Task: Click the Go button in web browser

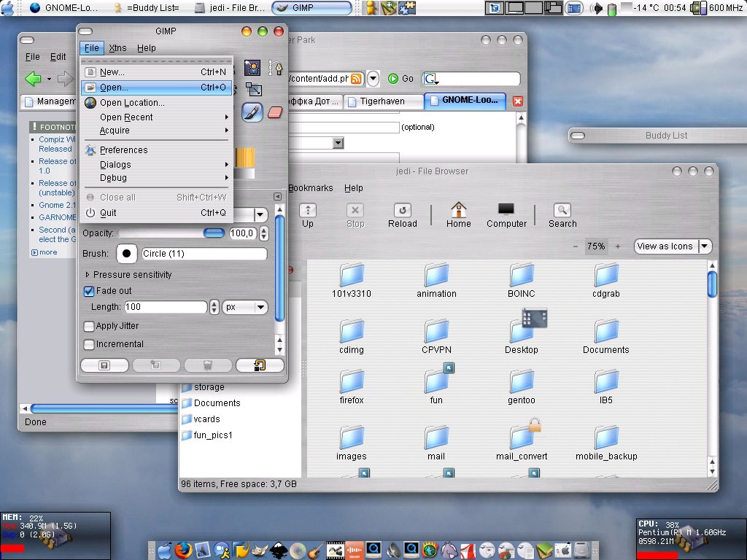Action: [x=401, y=79]
